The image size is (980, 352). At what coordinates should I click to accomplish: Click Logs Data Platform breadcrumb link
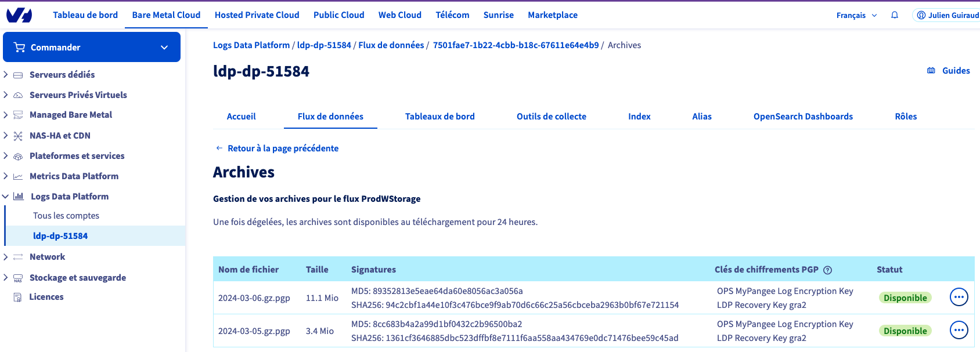click(251, 45)
